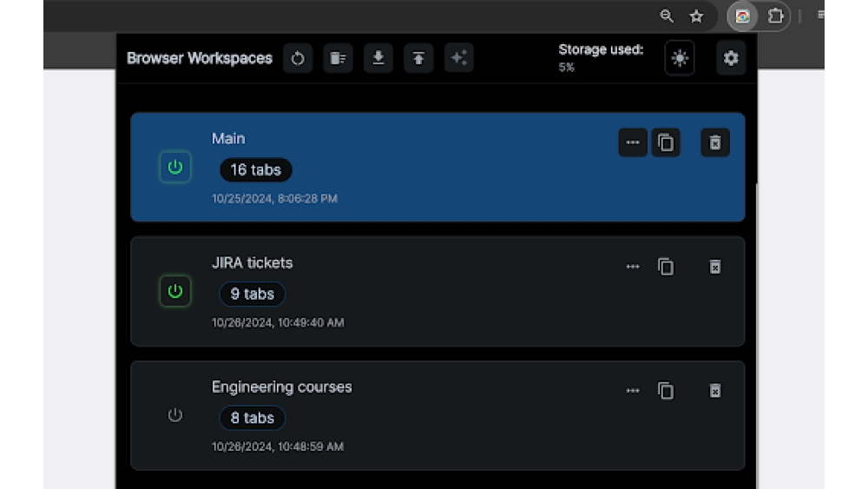
Task: Click the 8 tabs badge
Action: point(253,418)
